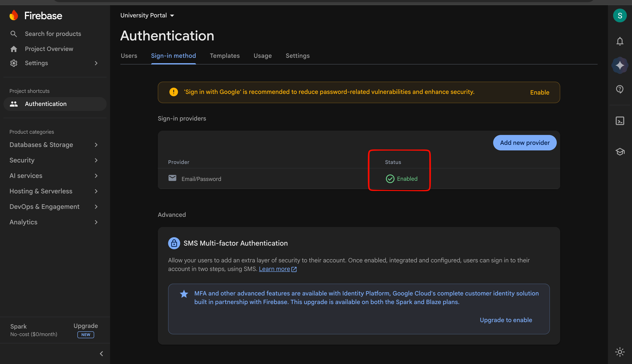Screen dimensions: 632x364
Task: Click the graduation cap learning icon
Action: click(x=620, y=152)
